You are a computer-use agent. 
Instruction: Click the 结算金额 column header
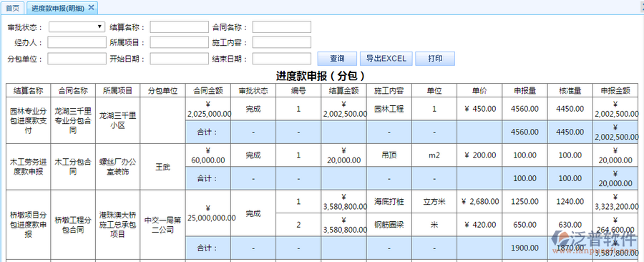(343, 90)
